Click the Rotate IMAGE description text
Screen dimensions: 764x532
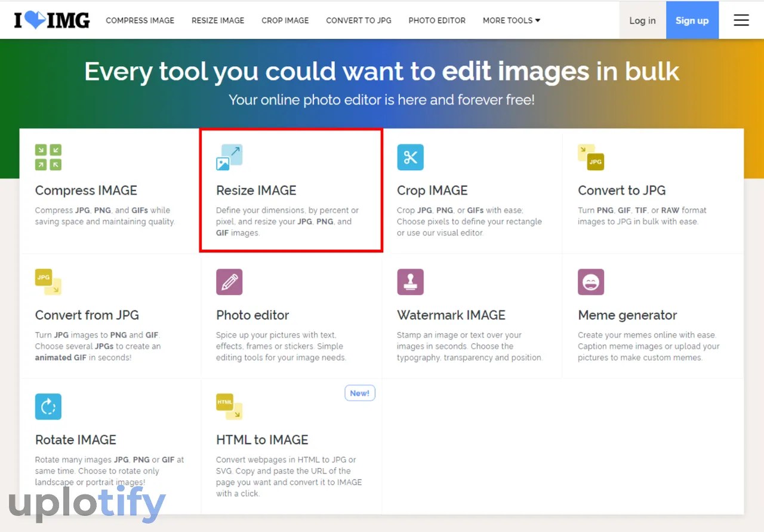coord(109,471)
